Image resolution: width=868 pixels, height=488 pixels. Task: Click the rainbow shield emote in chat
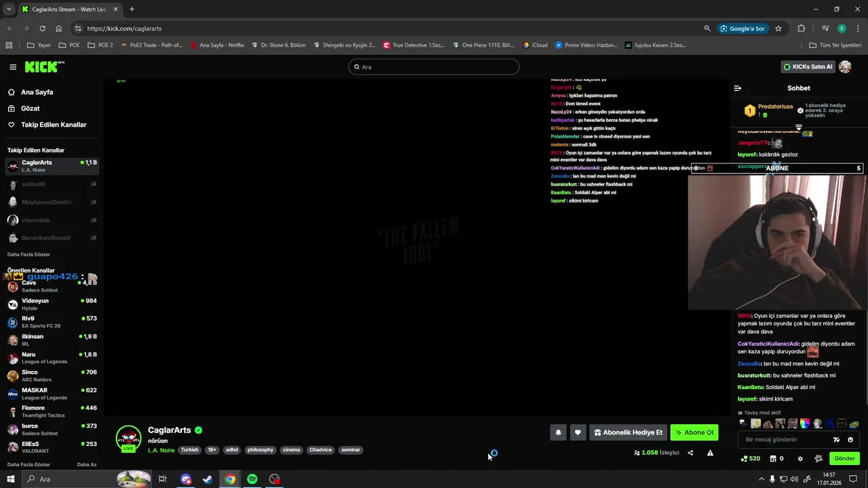point(805,424)
